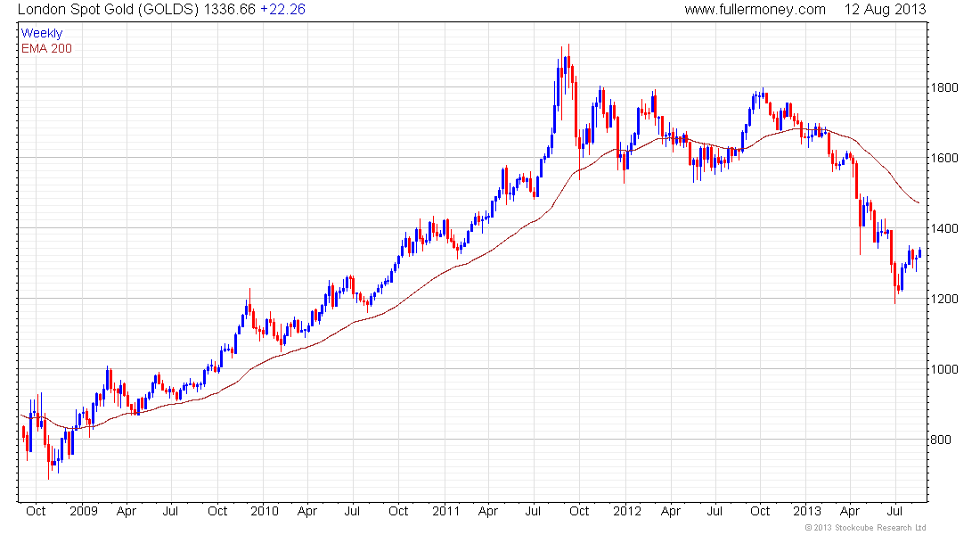
Task: Click the London Spot Gold (GOLDS) title
Action: point(108,10)
